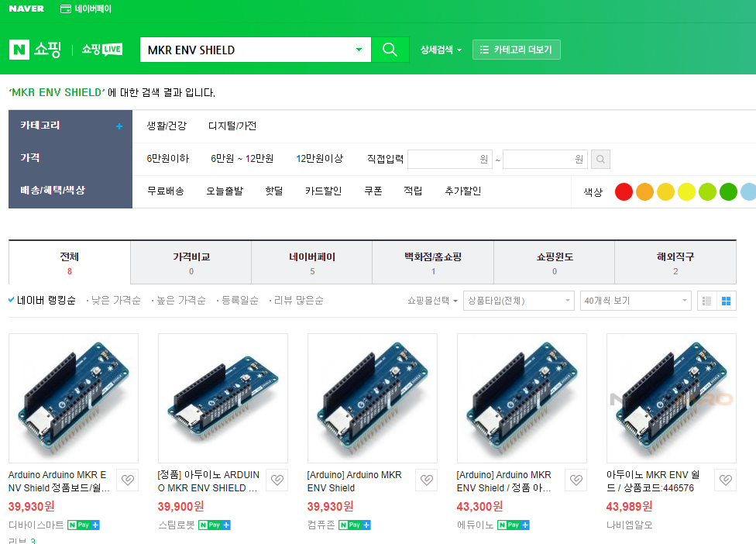
Task: Sort by 등록일순
Action: (239, 301)
